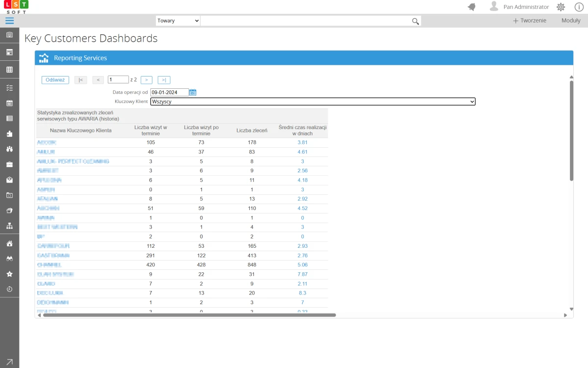Open the org chart sidebar icon
This screenshot has height=368, width=588.
[9, 226]
